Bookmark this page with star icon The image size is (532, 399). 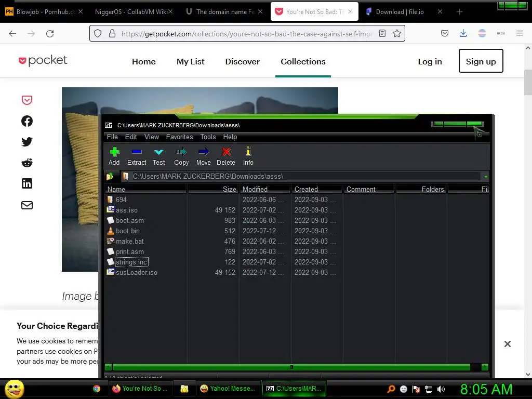click(x=396, y=33)
